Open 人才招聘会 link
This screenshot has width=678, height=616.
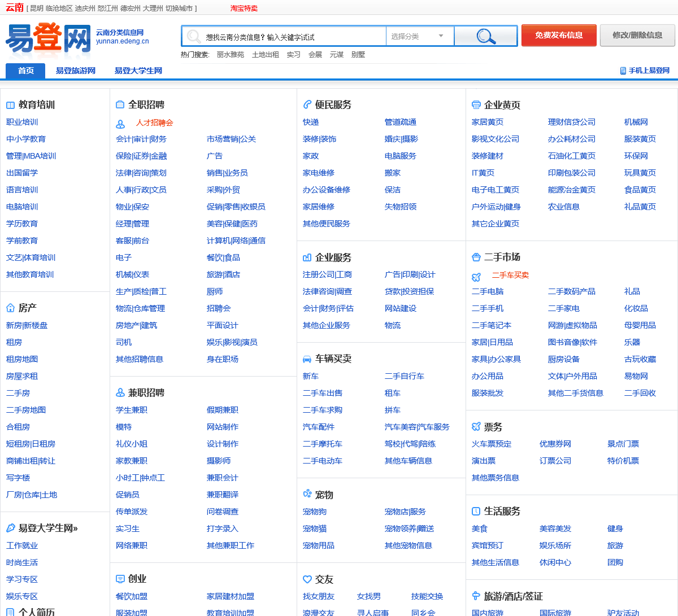pos(155,123)
